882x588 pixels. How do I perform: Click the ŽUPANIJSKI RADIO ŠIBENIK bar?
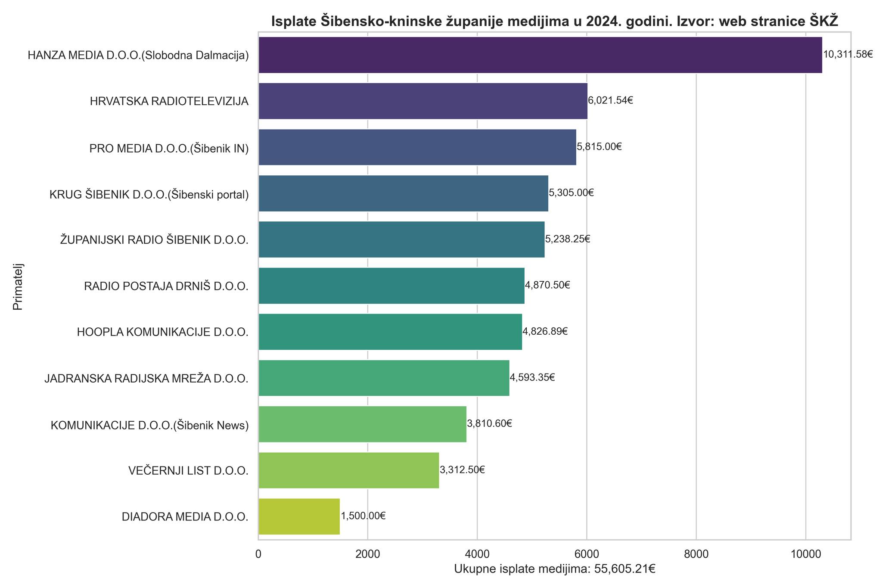(401, 240)
